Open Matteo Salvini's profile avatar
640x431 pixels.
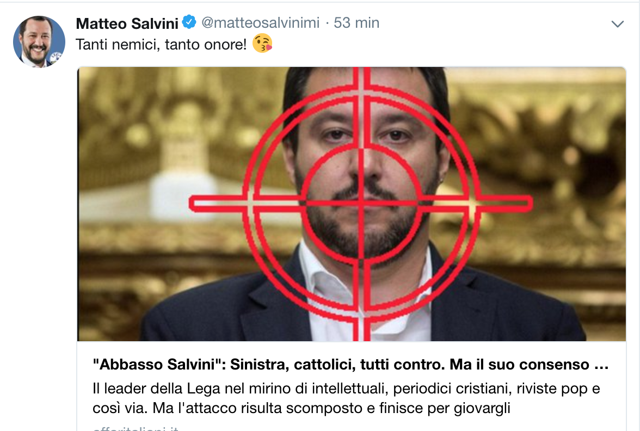click(x=39, y=41)
